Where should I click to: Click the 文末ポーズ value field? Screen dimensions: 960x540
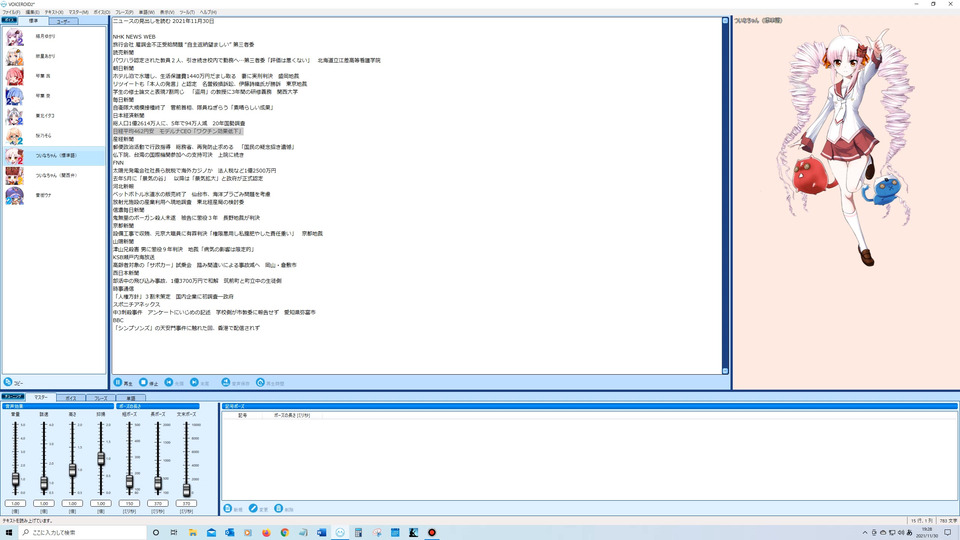[x=186, y=503]
